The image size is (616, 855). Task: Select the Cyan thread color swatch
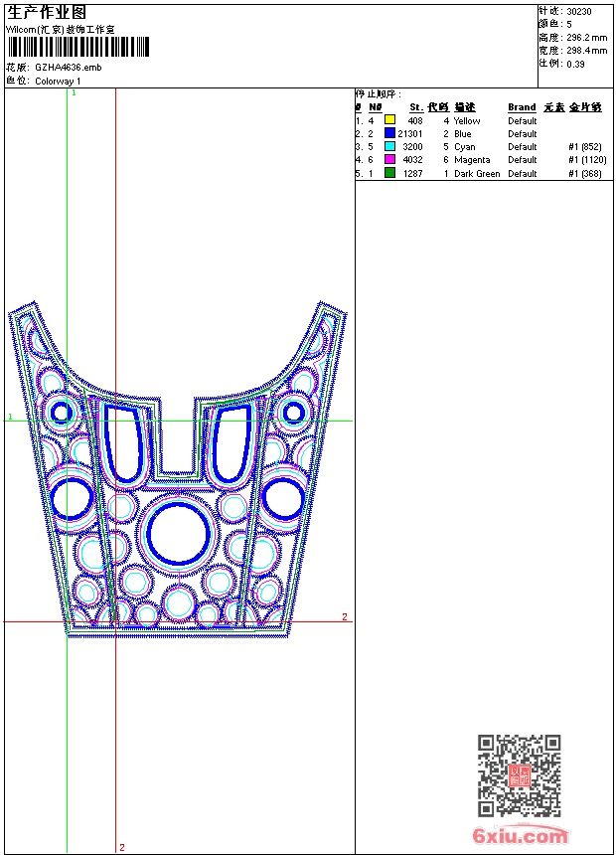389,146
